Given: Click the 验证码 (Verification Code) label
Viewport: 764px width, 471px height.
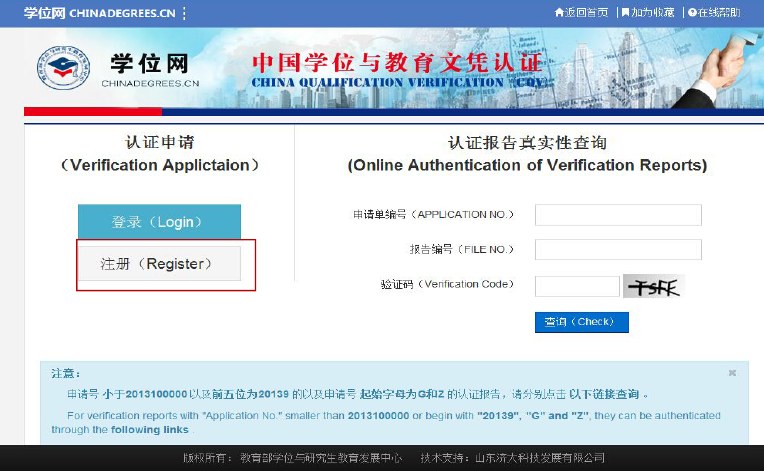Looking at the screenshot, I should pyautogui.click(x=447, y=284).
